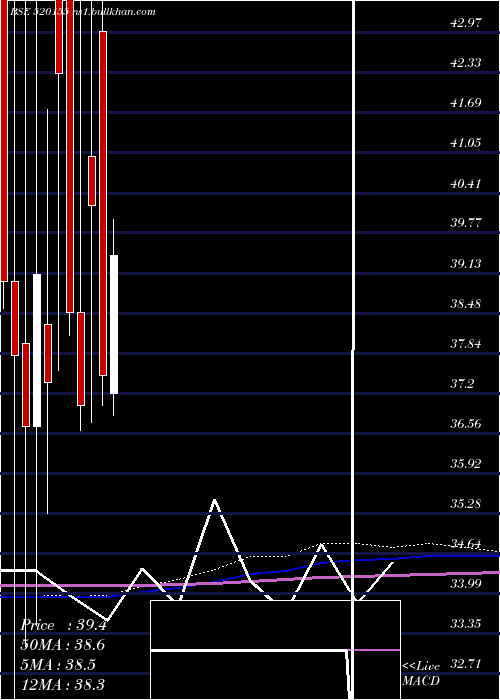This screenshot has width=500, height=700.
Task: Click the Live MACD label
Action: 421,674
